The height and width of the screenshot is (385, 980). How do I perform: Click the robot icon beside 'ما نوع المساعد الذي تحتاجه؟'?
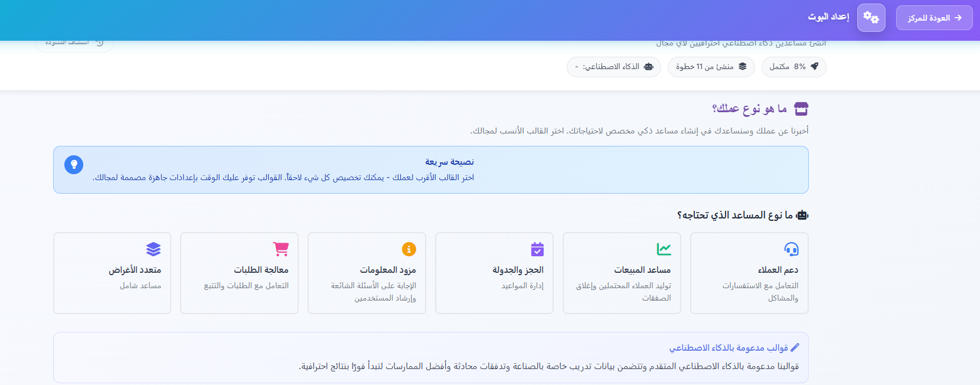point(802,216)
